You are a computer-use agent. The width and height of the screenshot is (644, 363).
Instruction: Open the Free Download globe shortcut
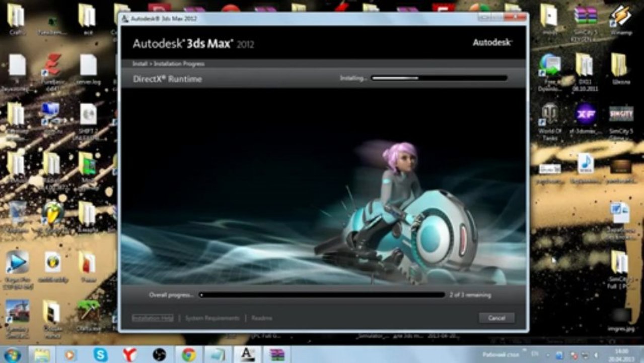549,71
